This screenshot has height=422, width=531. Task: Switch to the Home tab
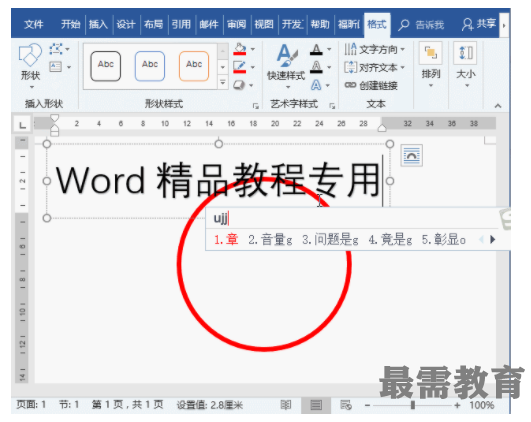(x=70, y=24)
